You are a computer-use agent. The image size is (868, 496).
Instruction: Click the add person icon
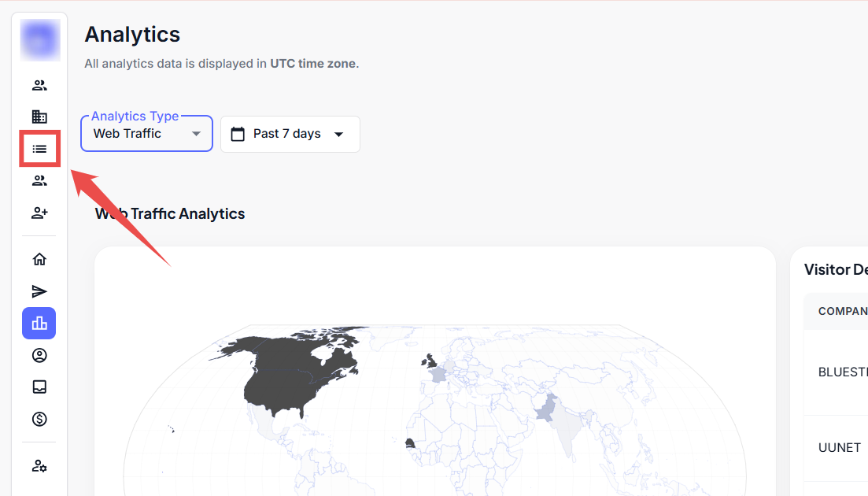(39, 213)
